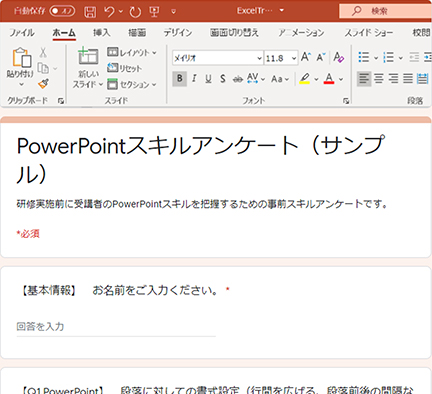Click the search box in the title bar
This screenshot has height=394, width=432.
click(x=385, y=11)
